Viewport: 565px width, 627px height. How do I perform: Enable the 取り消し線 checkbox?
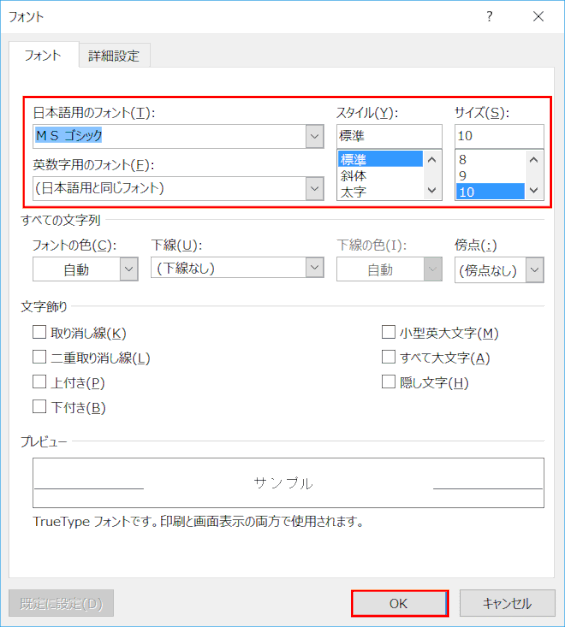(x=39, y=332)
